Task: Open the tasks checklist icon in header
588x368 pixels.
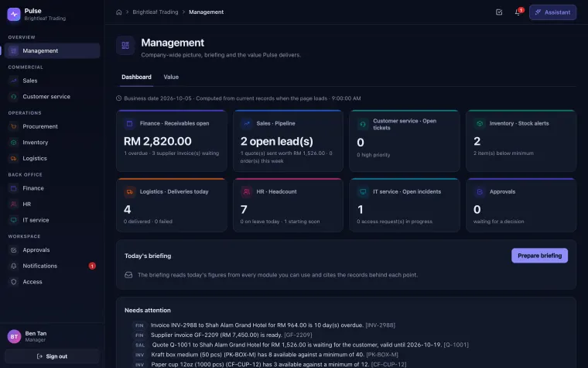Action: click(499, 12)
